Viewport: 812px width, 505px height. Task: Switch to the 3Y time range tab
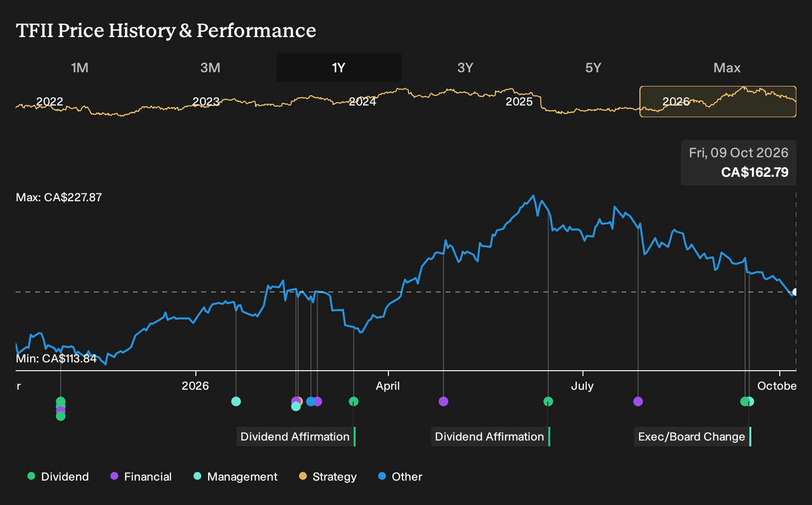[465, 67]
